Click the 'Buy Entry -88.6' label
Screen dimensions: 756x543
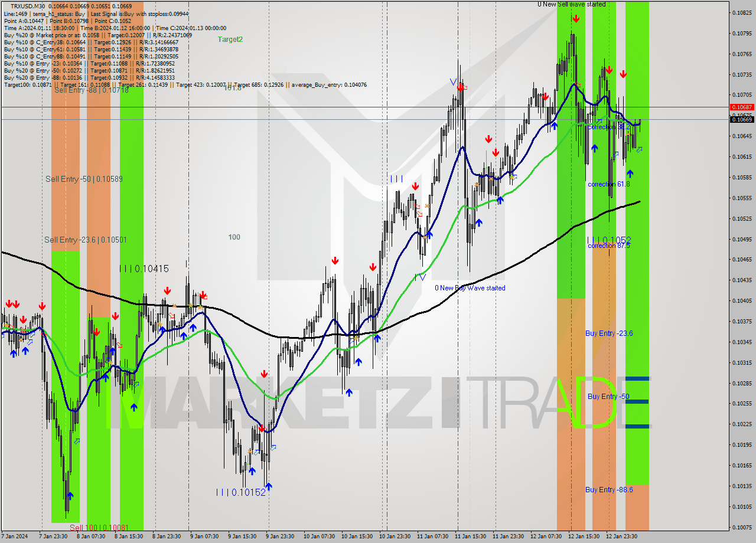click(x=609, y=490)
